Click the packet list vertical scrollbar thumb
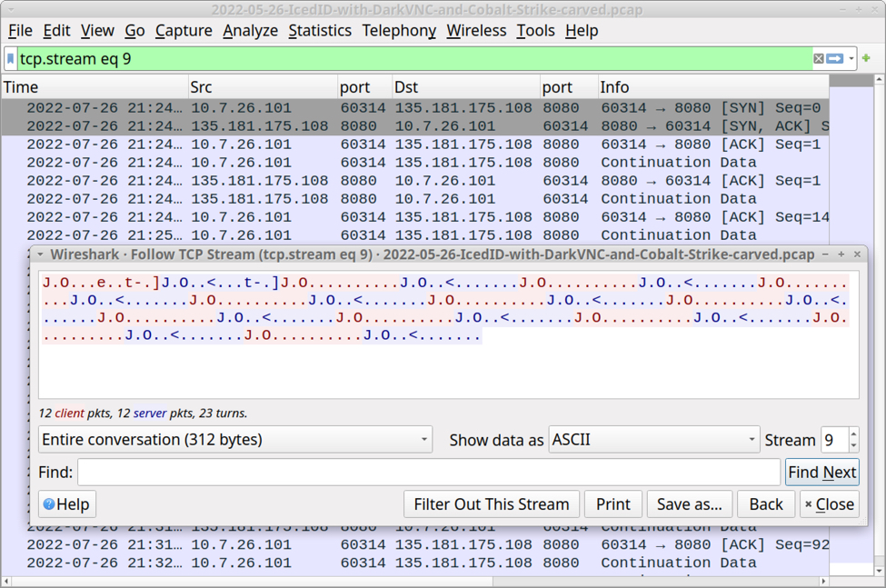The height and width of the screenshot is (588, 886). 879,321
